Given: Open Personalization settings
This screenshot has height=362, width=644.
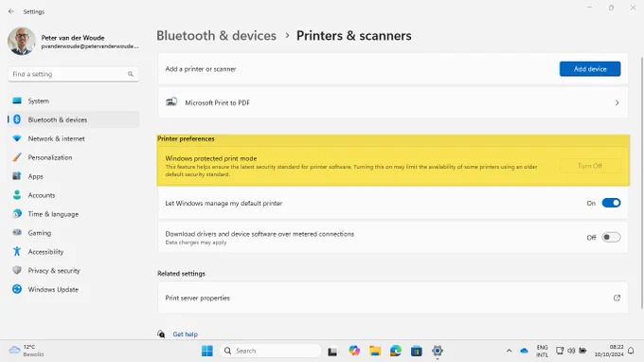Looking at the screenshot, I should point(74,157).
